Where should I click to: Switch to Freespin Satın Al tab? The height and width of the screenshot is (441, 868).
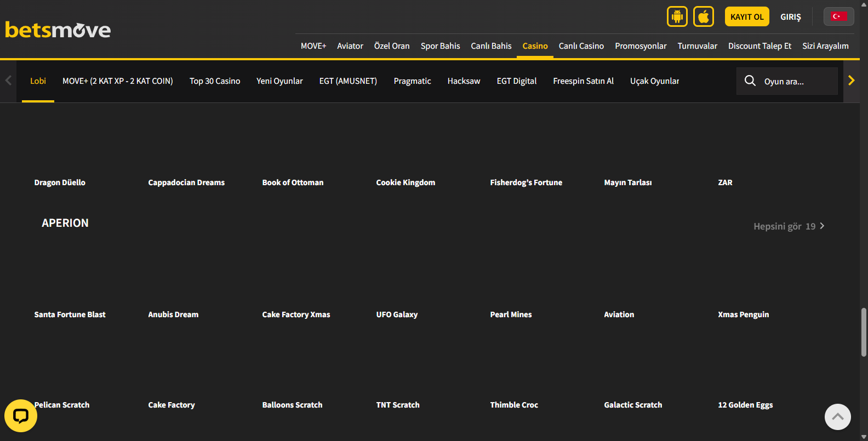(x=584, y=81)
